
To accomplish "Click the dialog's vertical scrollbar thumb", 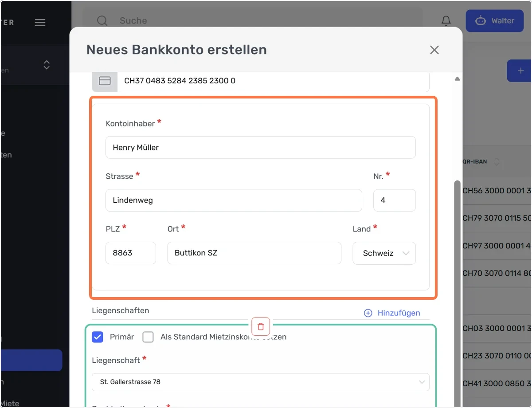I will (x=457, y=293).
